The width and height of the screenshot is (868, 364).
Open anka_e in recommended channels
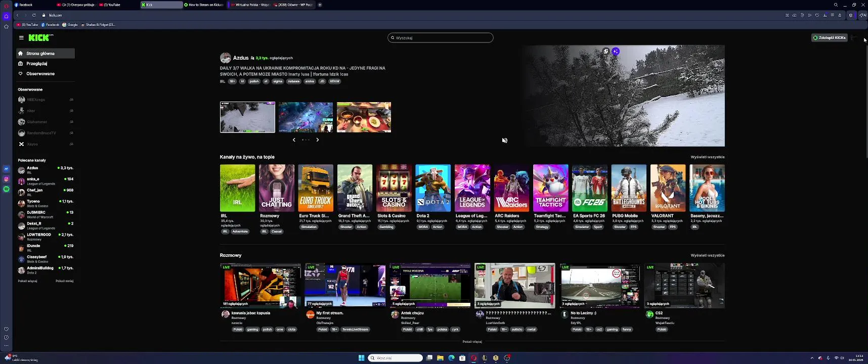46,181
